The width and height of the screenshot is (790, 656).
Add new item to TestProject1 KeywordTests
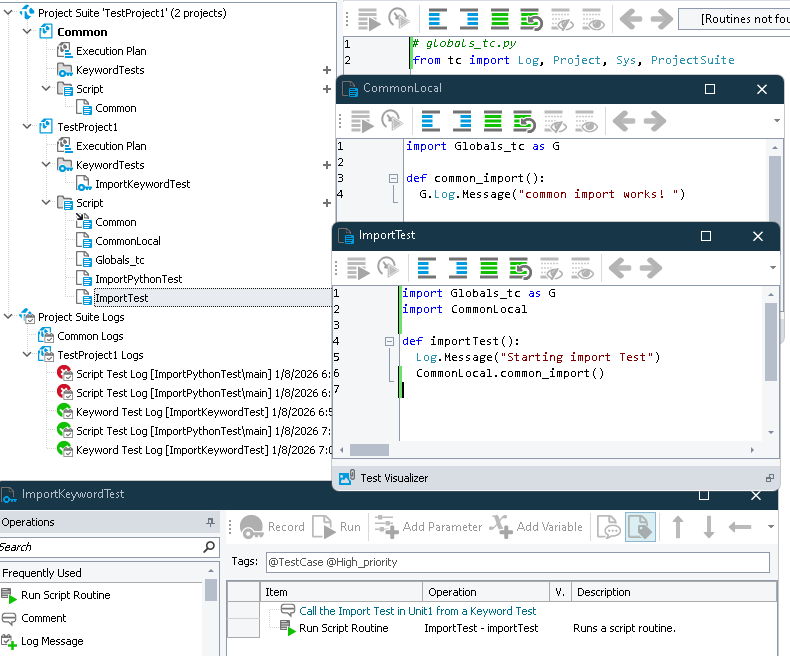tap(326, 165)
